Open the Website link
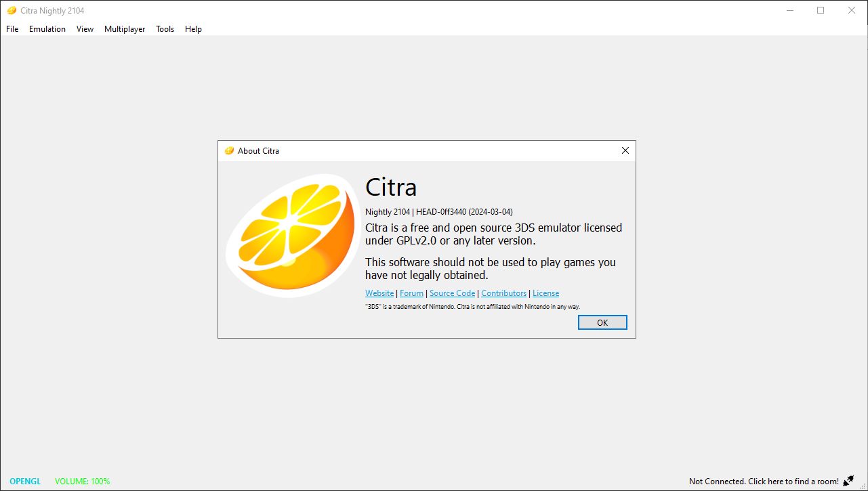Screen dimensions: 868x491 click(379, 293)
